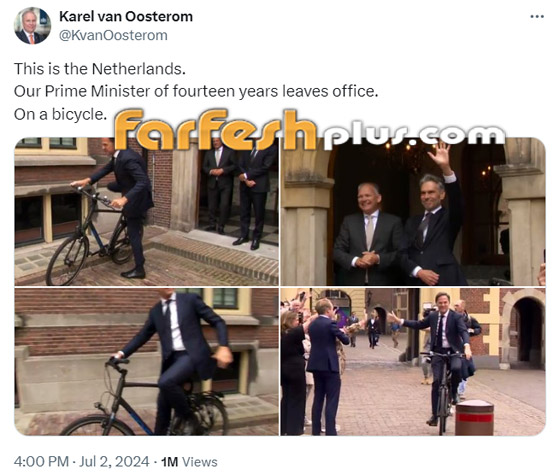Screen dimensions: 560x475
Task: Click the Jul 2, 2024 date
Action: pyautogui.click(x=114, y=461)
